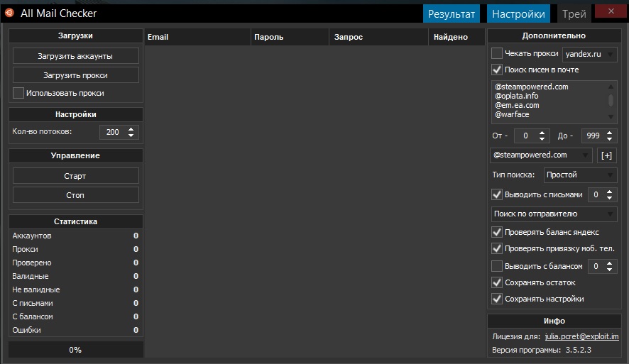Decrease the Выводить с письмами count

pyautogui.click(x=610, y=198)
